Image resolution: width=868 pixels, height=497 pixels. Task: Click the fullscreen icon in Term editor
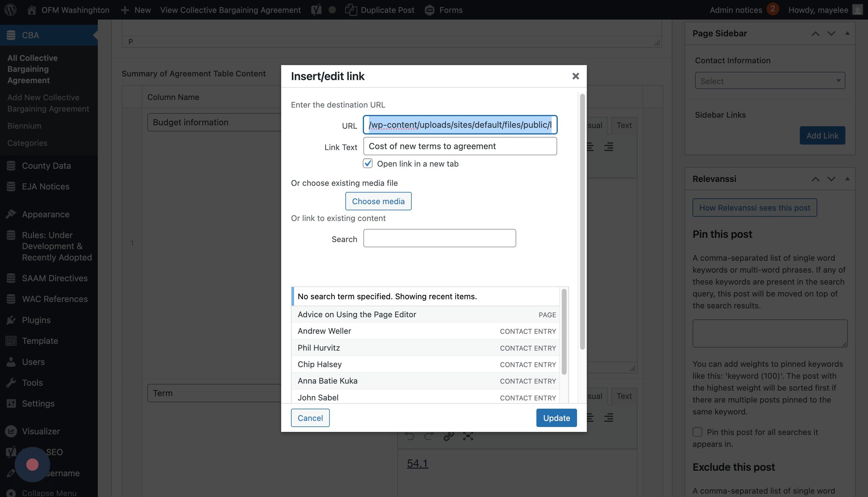click(x=468, y=436)
